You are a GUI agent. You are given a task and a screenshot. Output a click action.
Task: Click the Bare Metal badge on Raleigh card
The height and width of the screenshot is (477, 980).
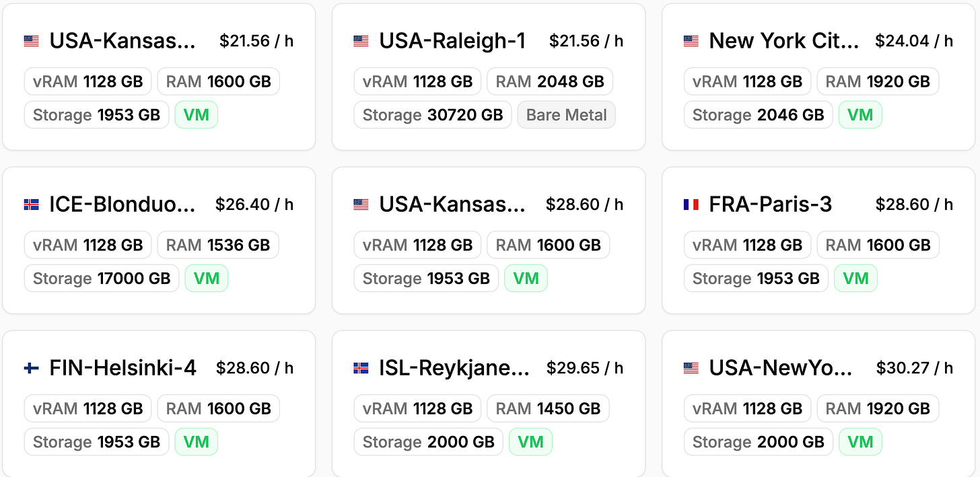pos(566,115)
